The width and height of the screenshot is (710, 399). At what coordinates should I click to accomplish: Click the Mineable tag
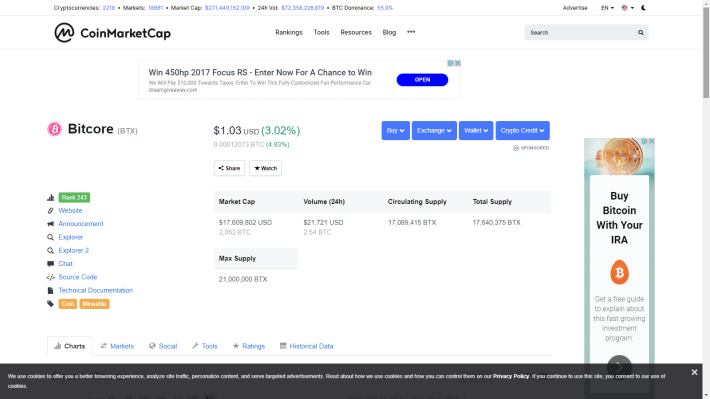(94, 304)
